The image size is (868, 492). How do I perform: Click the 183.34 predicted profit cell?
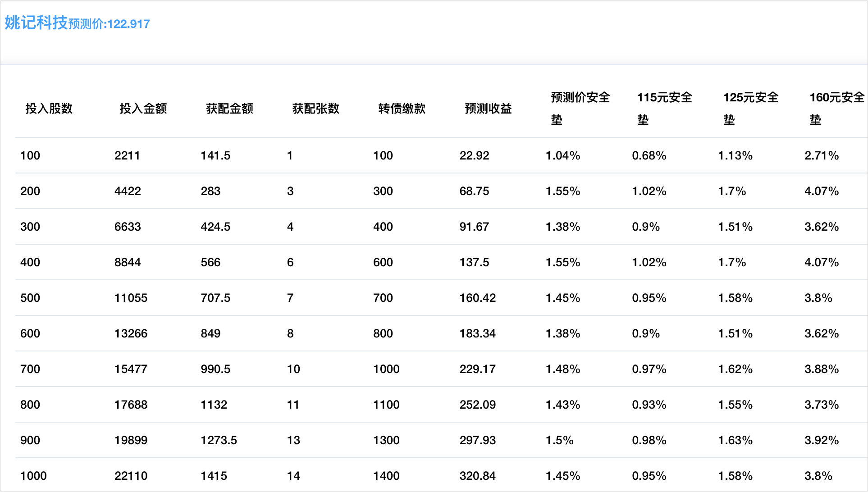pos(477,333)
